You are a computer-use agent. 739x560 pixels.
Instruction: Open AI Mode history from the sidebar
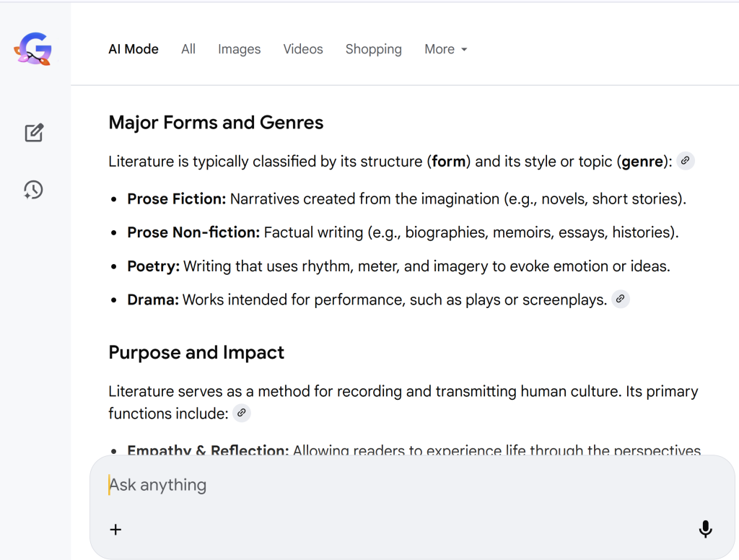[33, 190]
